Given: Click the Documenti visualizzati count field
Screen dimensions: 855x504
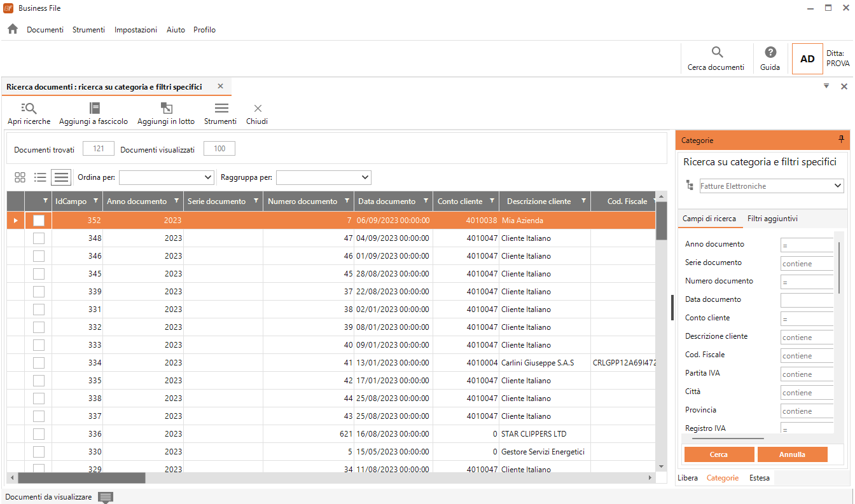Looking at the screenshot, I should point(219,149).
